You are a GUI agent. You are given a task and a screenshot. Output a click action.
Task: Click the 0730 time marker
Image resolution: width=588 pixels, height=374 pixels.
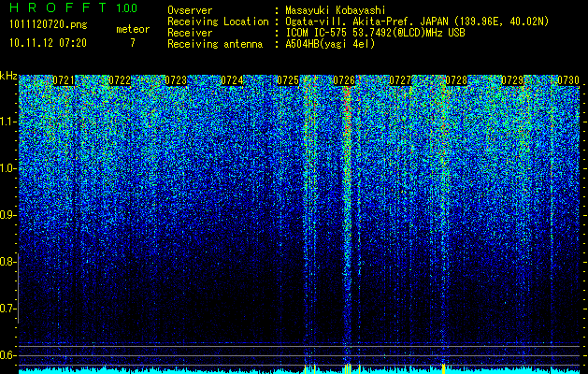click(x=568, y=80)
